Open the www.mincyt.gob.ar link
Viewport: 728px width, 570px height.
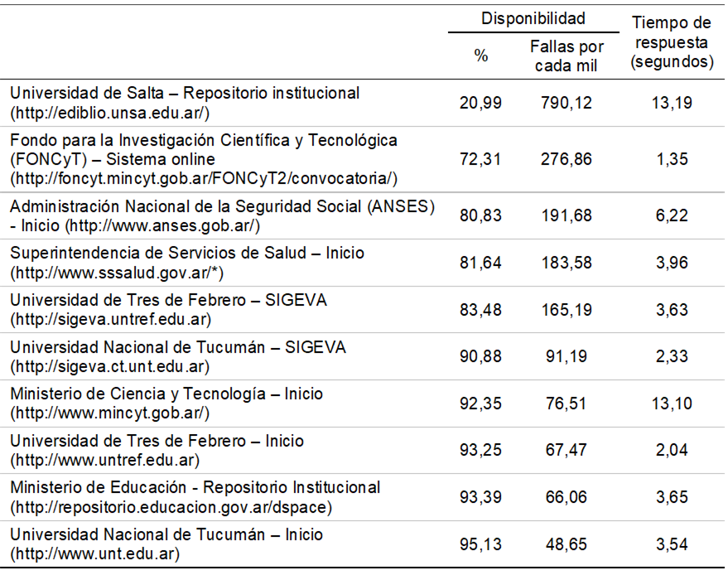(x=110, y=413)
